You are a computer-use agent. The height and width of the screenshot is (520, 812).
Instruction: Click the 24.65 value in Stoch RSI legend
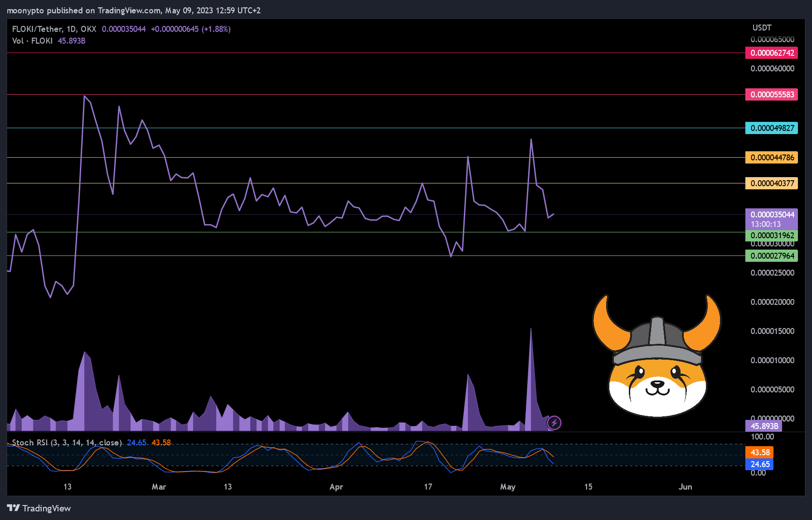(136, 443)
